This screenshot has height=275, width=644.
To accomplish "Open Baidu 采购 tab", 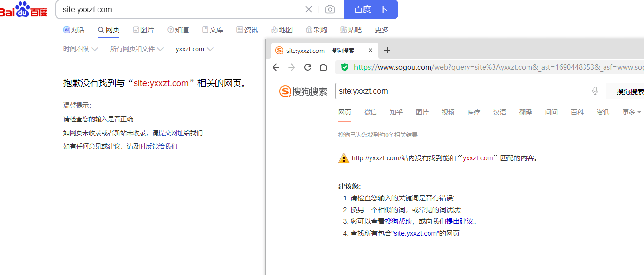I will click(316, 30).
